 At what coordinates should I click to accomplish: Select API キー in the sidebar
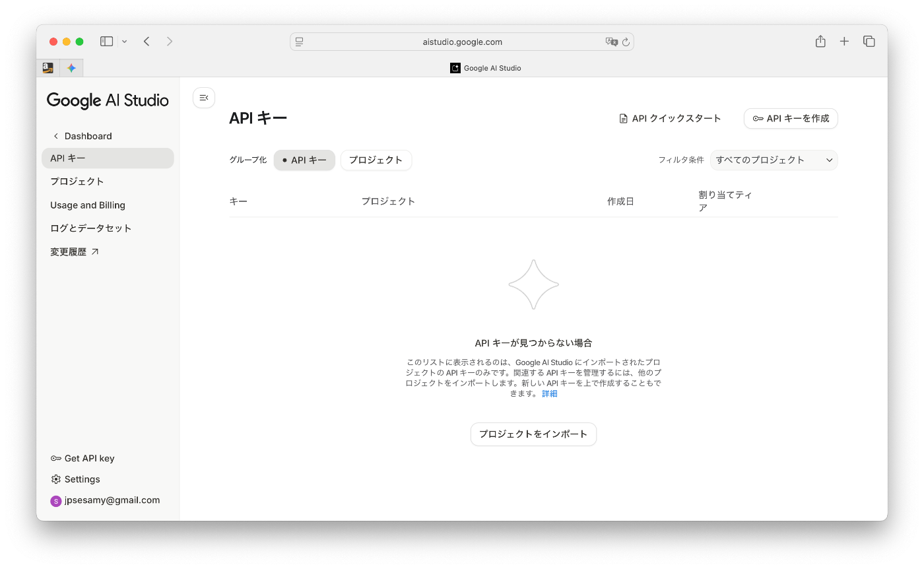click(x=108, y=158)
